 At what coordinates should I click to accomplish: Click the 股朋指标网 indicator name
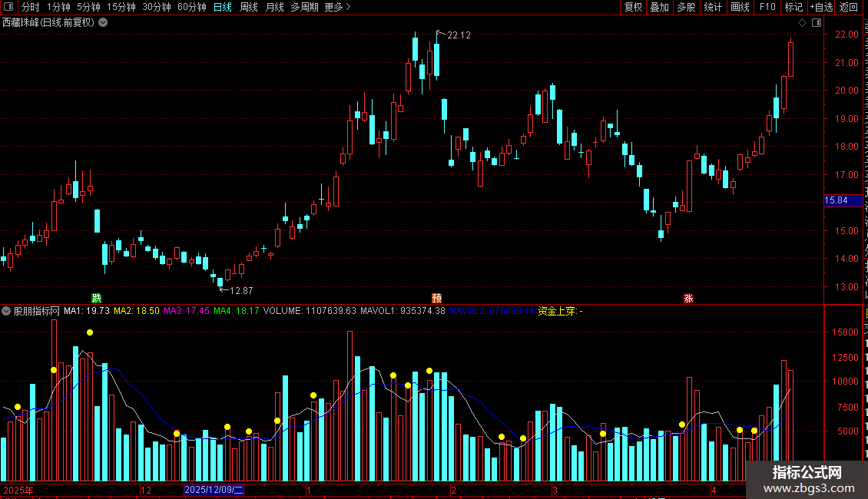click(37, 311)
